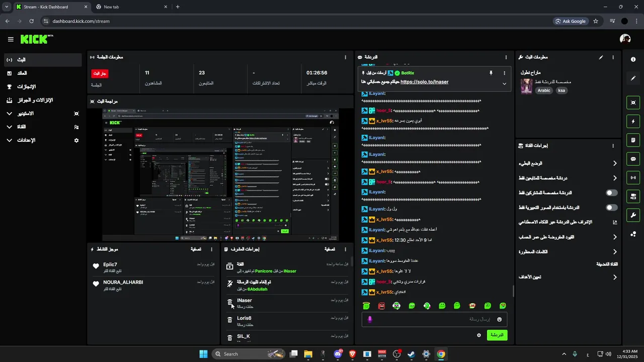Click the Arabic tag in stream info
The image size is (644, 362).
click(x=544, y=90)
